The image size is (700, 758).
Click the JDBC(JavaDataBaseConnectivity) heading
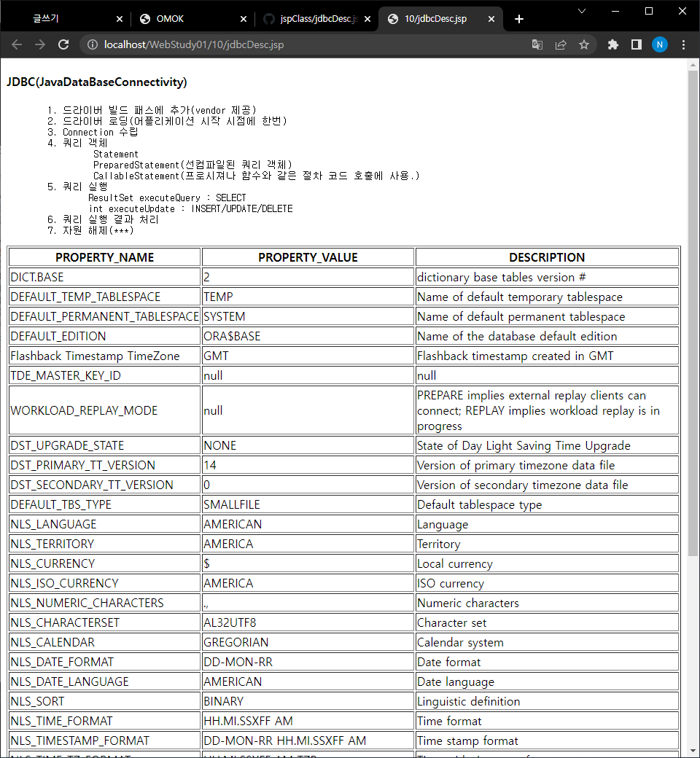point(97,82)
